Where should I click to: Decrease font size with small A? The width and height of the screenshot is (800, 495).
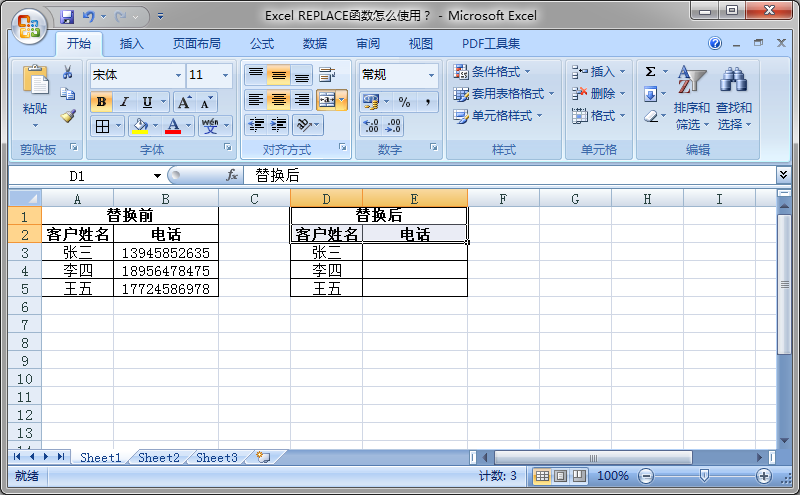(x=206, y=103)
